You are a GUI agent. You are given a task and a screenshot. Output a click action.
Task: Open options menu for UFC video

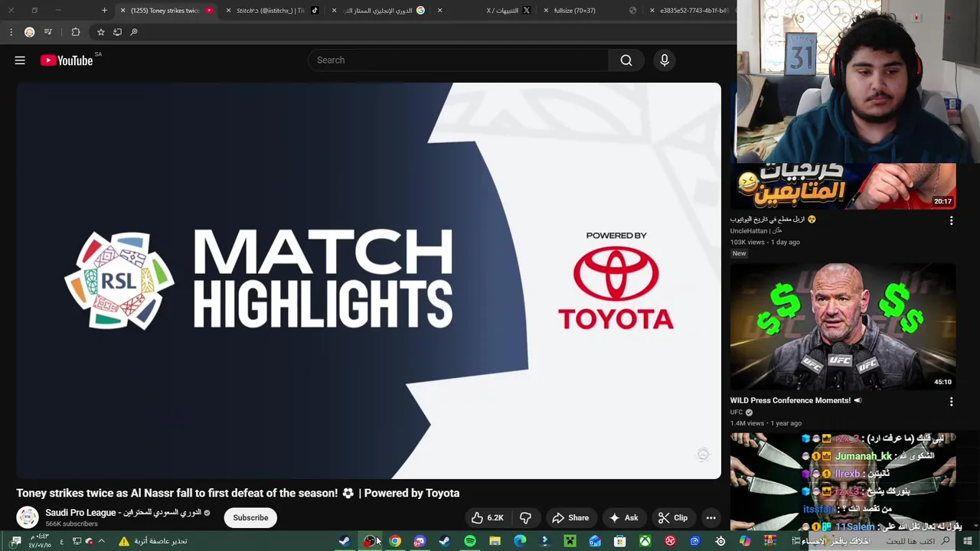[951, 401]
